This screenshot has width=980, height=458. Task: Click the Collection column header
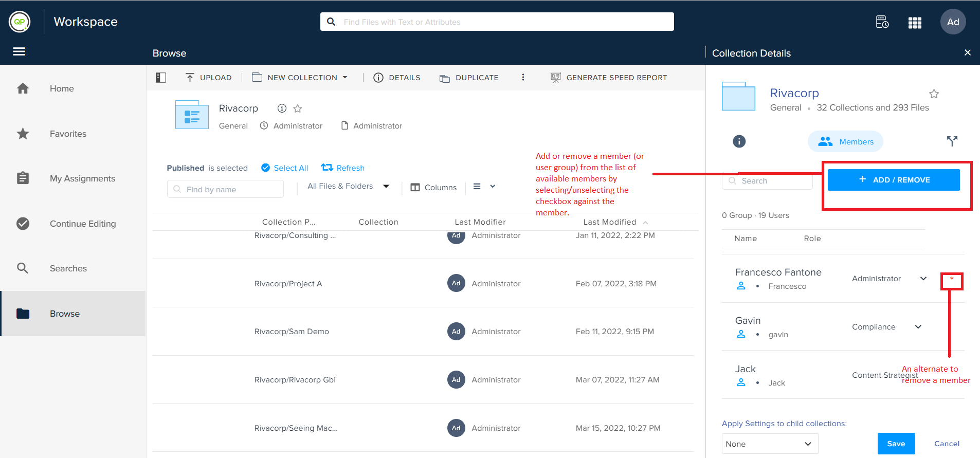click(x=378, y=222)
